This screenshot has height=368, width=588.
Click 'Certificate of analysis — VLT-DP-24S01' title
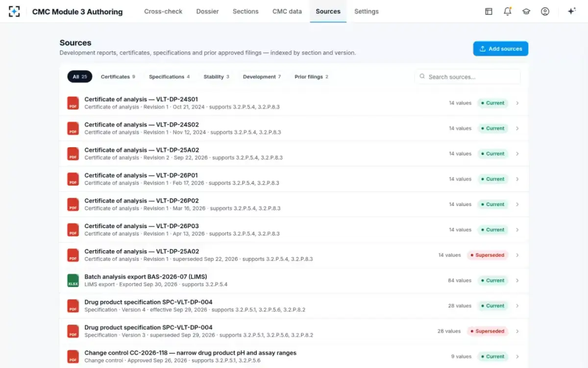coord(141,99)
